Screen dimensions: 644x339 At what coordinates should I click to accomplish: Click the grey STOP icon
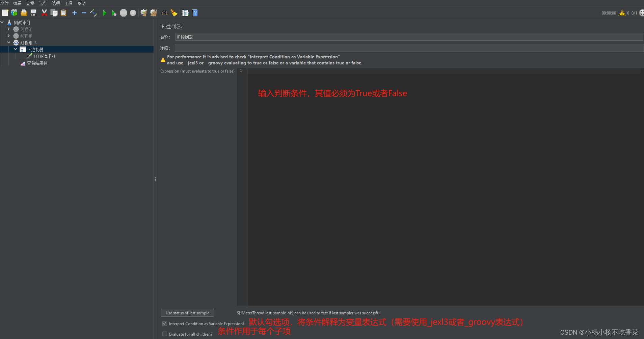pyautogui.click(x=124, y=13)
